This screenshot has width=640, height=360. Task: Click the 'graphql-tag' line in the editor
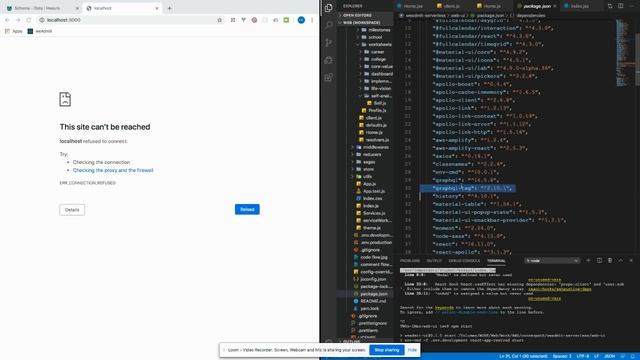pyautogui.click(x=472, y=188)
